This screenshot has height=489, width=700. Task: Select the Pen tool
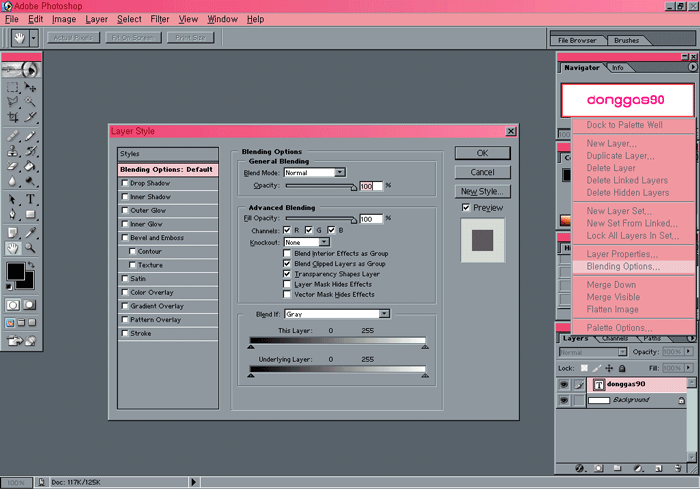coord(12,214)
